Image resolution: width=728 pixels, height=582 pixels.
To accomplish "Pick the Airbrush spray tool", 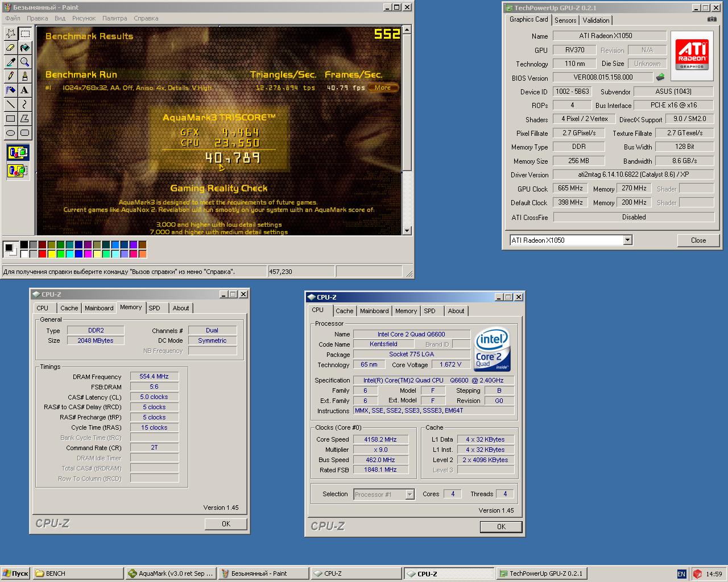I will pos(11,90).
